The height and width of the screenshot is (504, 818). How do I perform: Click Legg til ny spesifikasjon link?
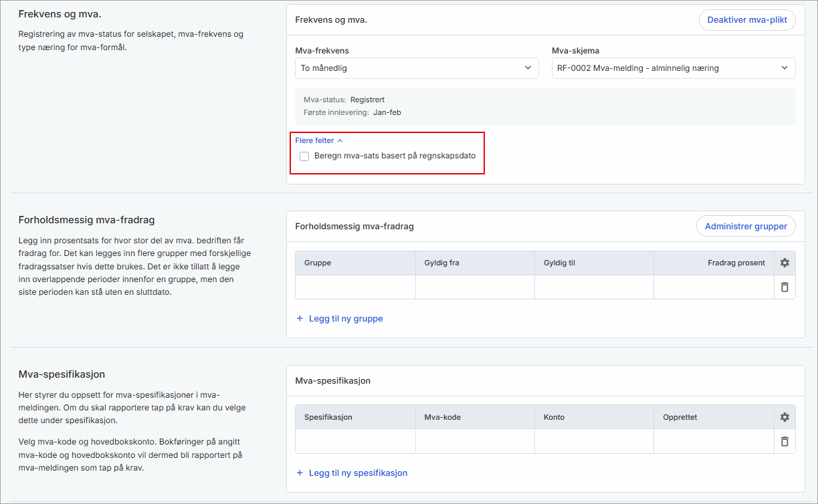tap(358, 473)
